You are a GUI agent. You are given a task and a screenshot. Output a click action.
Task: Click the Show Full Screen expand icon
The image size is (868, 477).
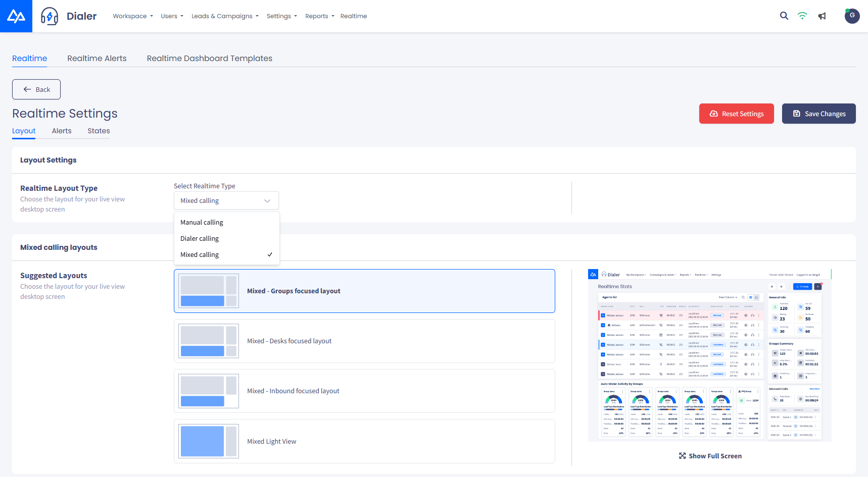point(682,456)
